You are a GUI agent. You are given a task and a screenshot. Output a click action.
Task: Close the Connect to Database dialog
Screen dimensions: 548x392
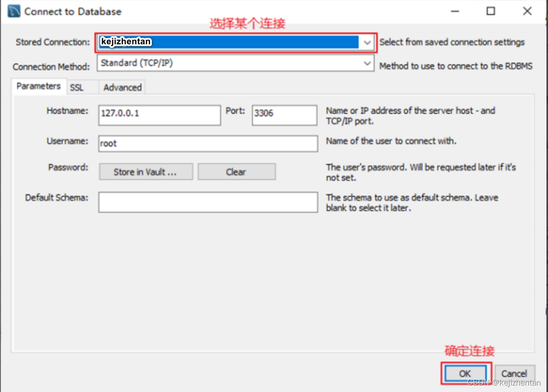[x=527, y=11]
